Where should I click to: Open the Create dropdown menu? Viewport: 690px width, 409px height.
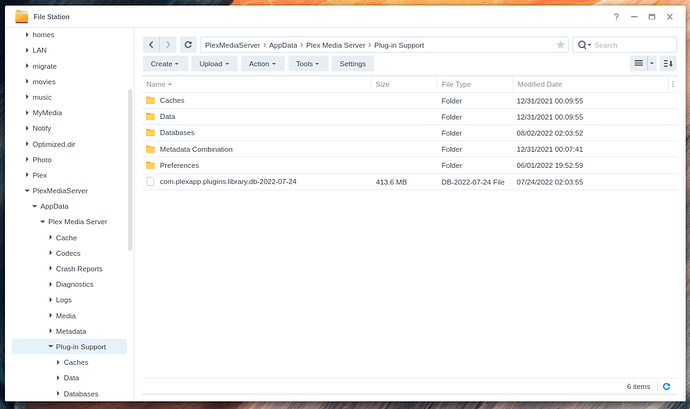click(165, 63)
